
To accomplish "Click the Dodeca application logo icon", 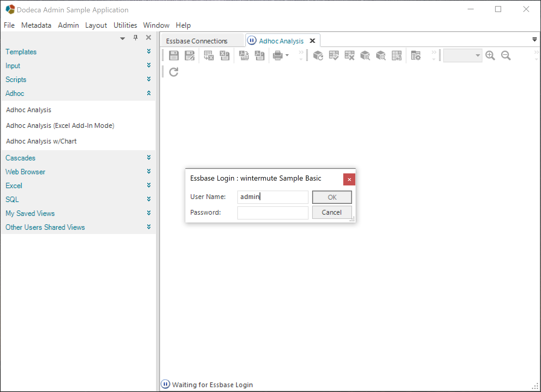I will [10, 9].
